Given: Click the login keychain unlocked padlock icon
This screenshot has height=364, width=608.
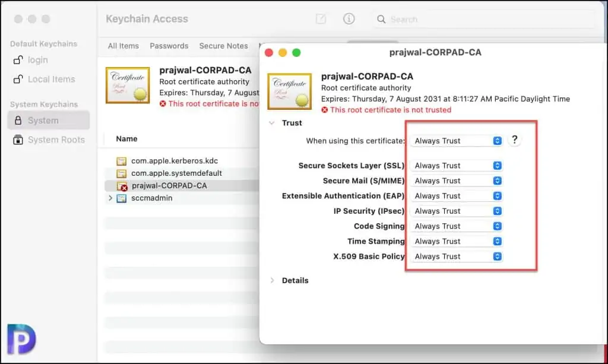Looking at the screenshot, I should pos(18,60).
